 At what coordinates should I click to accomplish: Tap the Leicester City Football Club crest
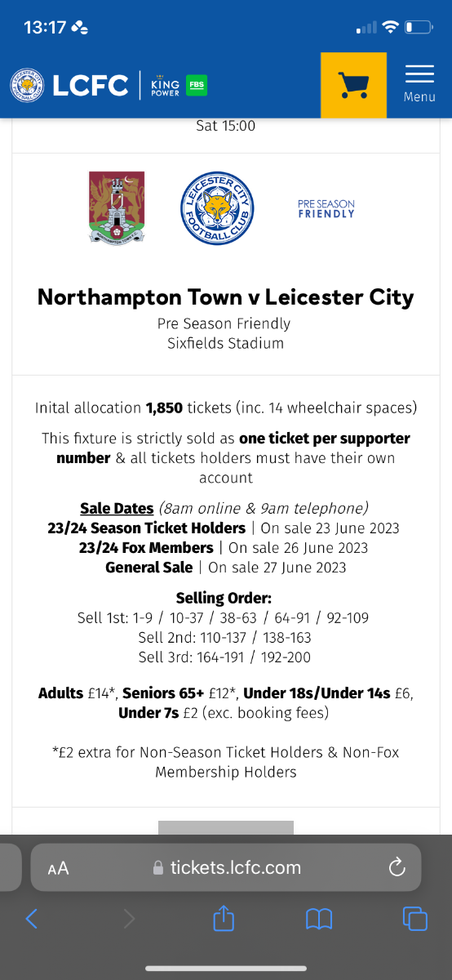coord(217,208)
